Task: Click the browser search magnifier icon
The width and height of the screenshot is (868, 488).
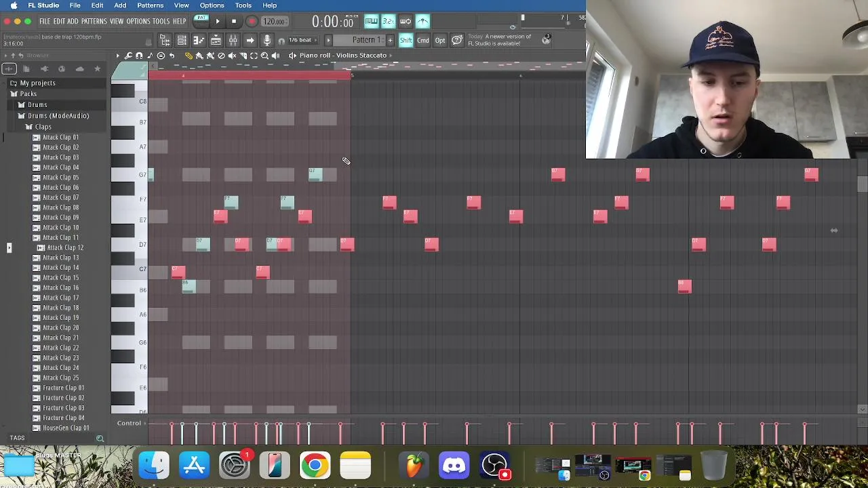Action: [100, 439]
